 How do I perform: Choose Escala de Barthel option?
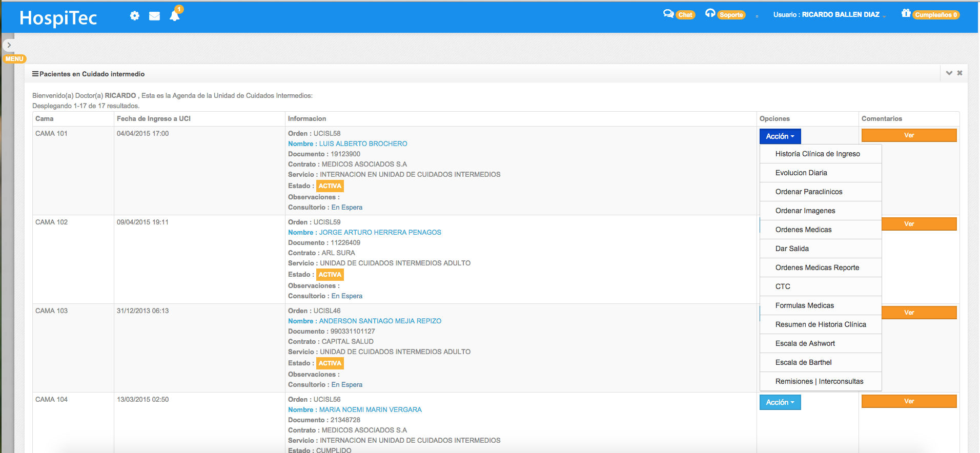point(803,362)
